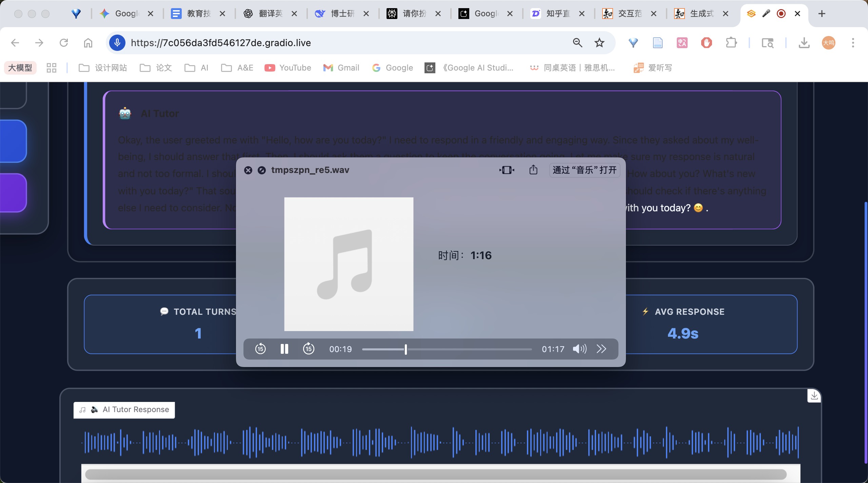The width and height of the screenshot is (868, 483).
Task: Mute the Quick Look volume
Action: tap(579, 349)
